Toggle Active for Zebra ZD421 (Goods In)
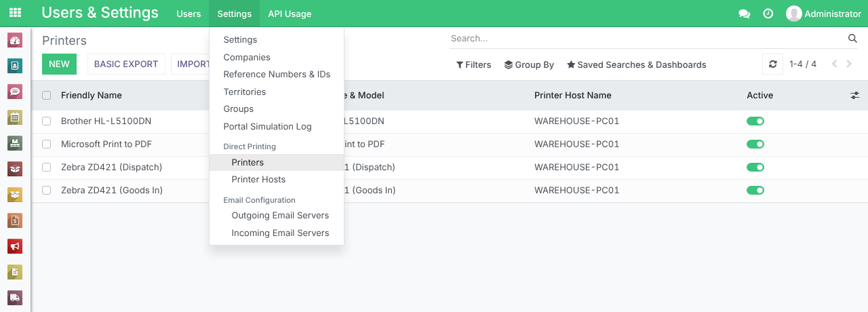The width and height of the screenshot is (868, 312). pyautogui.click(x=755, y=191)
